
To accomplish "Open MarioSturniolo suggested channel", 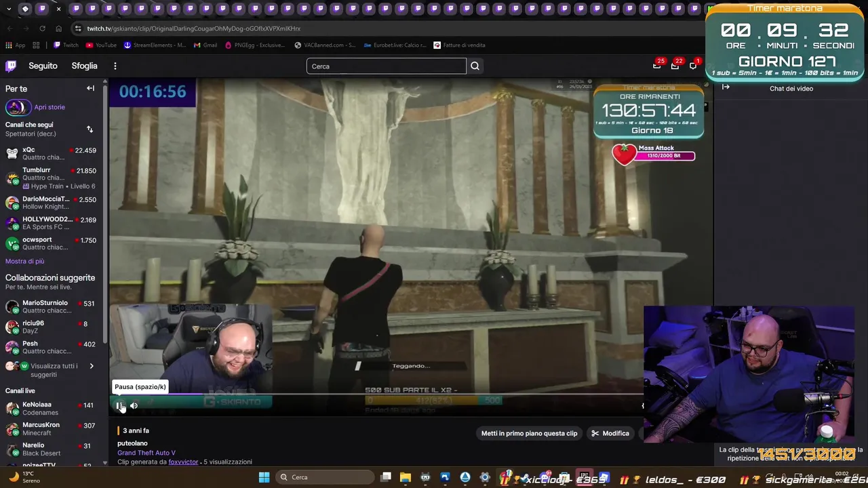I will click(52, 306).
